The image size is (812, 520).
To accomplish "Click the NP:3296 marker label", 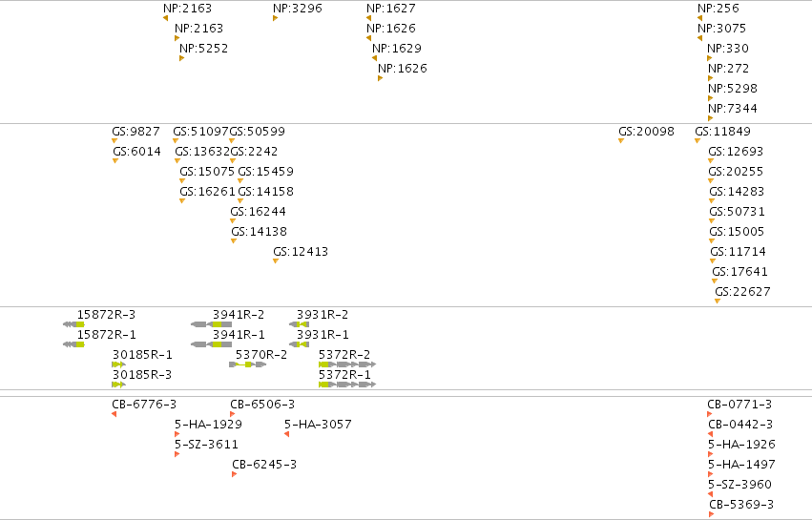I will pos(298,9).
